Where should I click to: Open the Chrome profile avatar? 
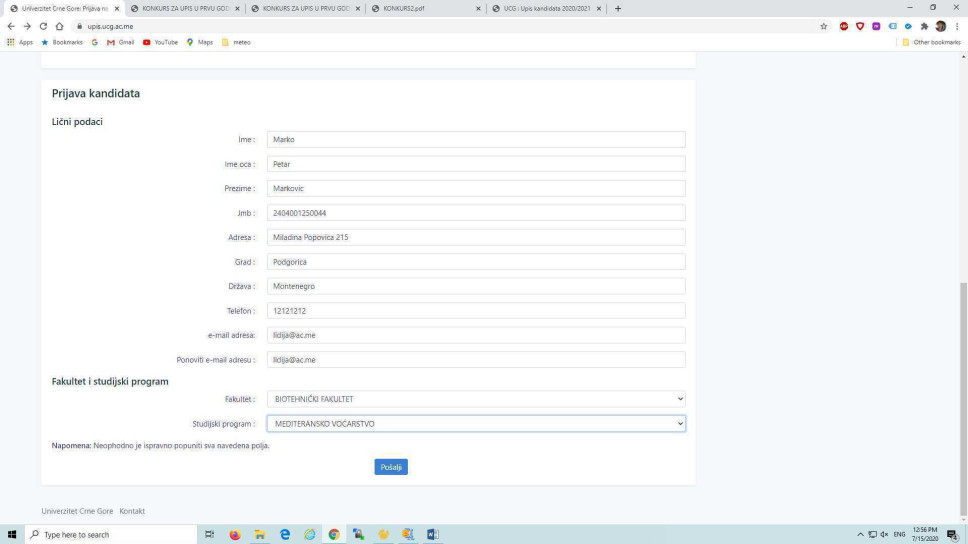click(x=940, y=27)
